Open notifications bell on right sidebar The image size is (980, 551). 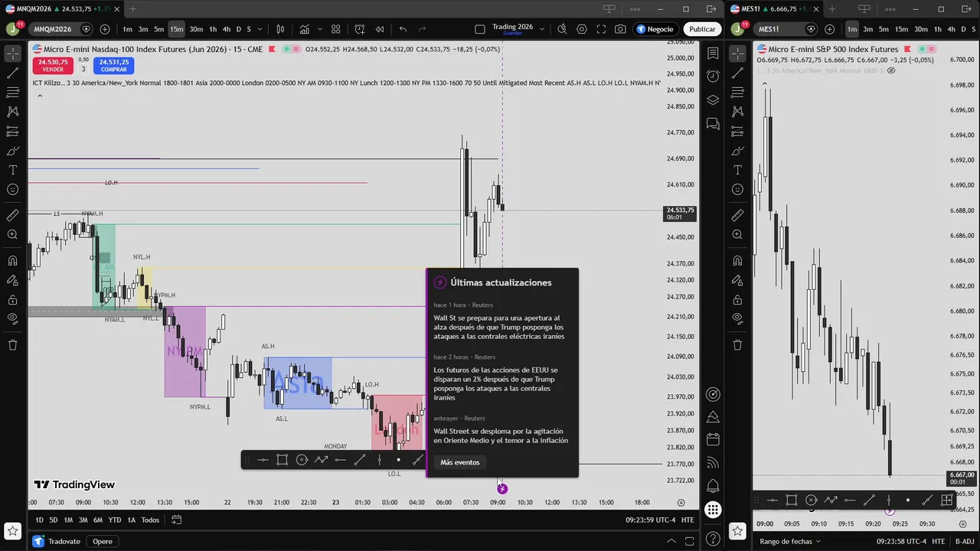713,486
